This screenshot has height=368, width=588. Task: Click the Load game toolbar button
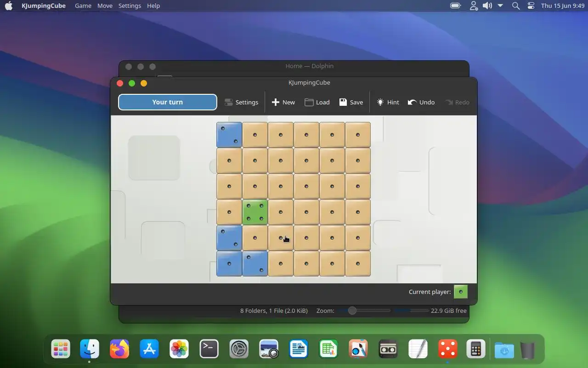(317, 102)
